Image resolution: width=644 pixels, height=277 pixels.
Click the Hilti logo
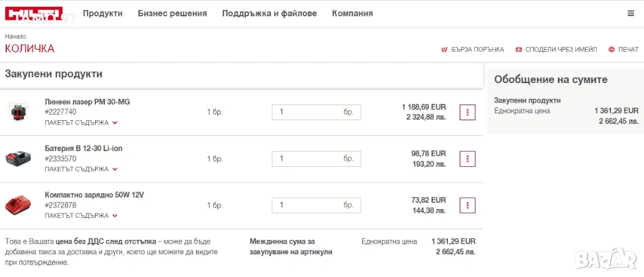[x=34, y=13]
